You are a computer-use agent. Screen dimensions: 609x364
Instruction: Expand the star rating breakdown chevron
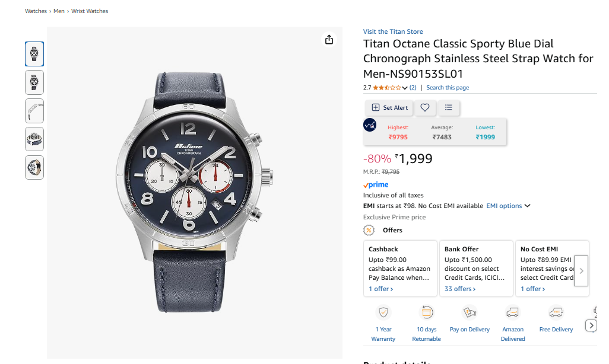[x=405, y=88]
